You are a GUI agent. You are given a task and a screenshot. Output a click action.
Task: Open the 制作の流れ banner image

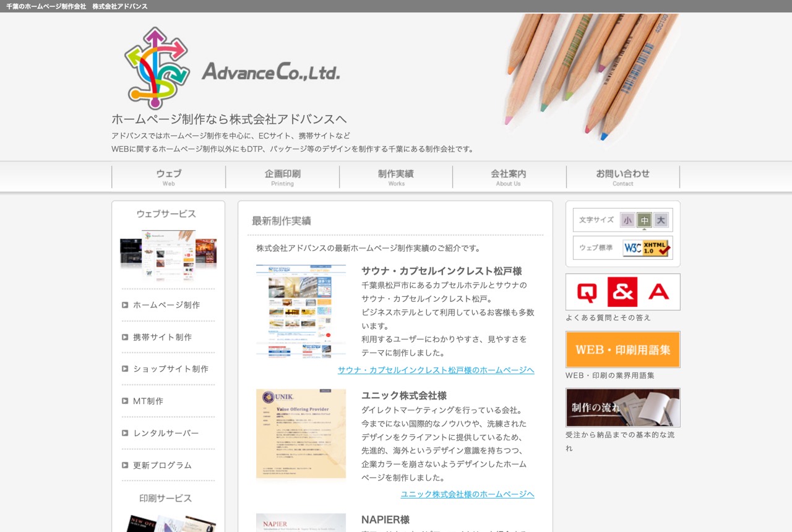(622, 408)
